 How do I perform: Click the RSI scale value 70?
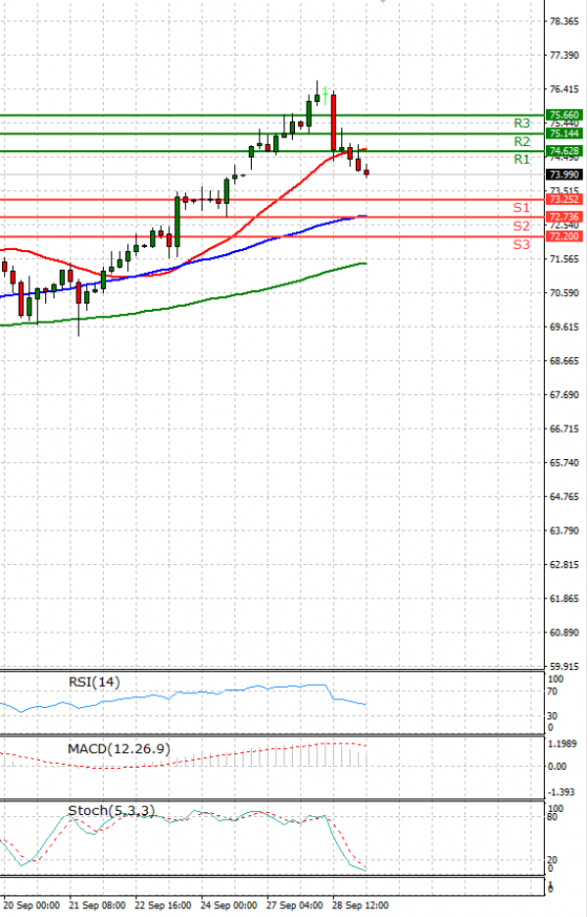tap(553, 691)
